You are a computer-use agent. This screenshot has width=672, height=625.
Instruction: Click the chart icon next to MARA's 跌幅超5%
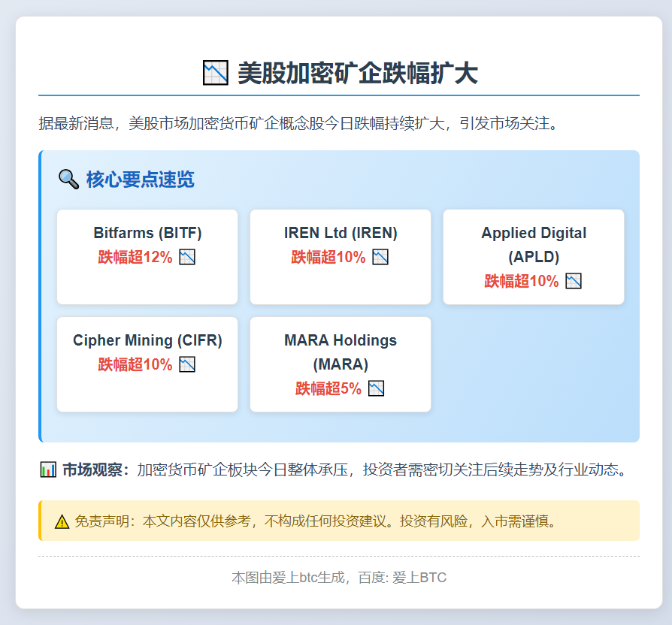[x=376, y=388]
